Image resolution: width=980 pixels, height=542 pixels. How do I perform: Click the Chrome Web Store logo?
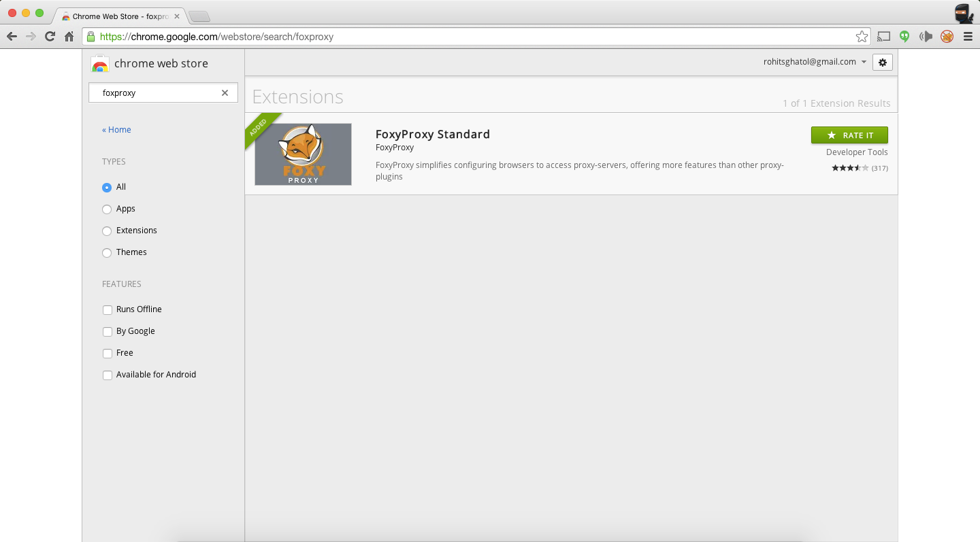[100, 63]
